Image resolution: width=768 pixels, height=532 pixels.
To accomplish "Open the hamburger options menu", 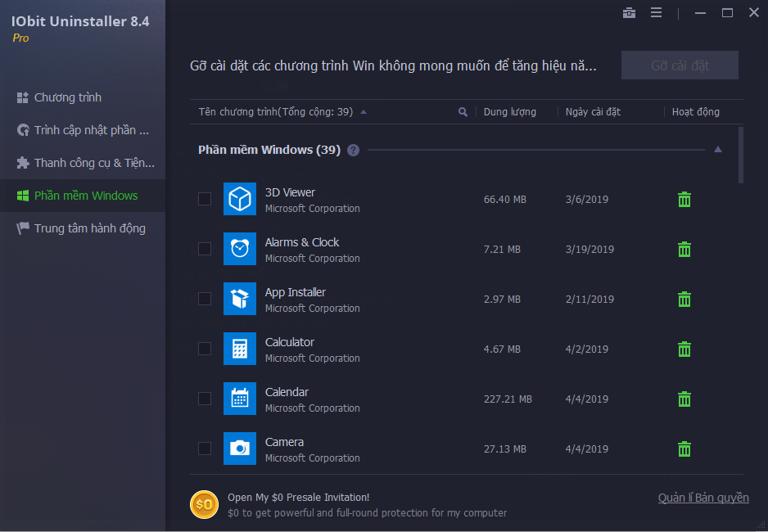I will click(656, 12).
